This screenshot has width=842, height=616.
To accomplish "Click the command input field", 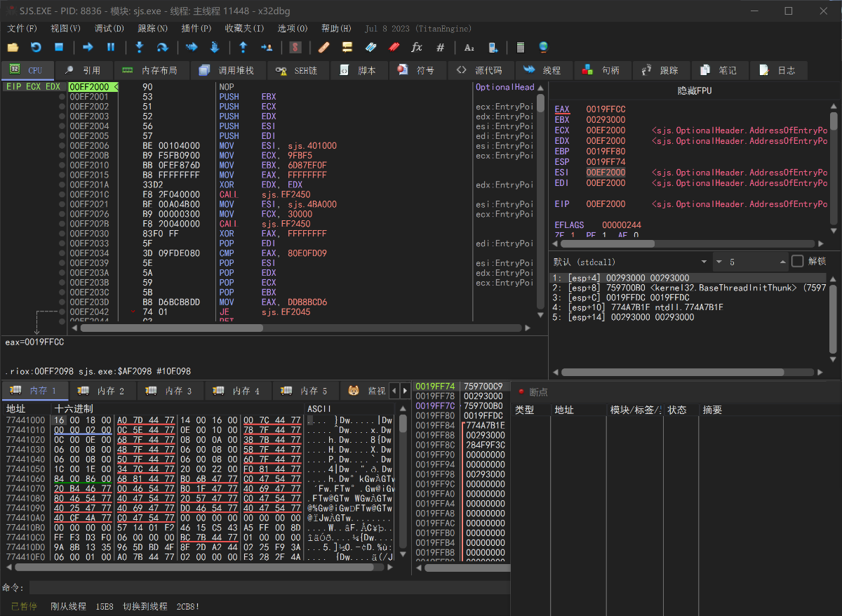I will point(269,588).
